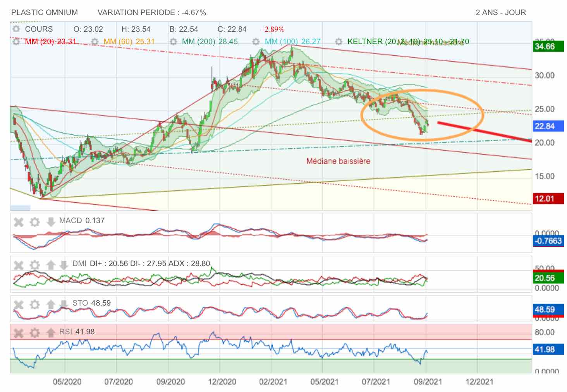This screenshot has height=392, width=567.
Task: Click the red 12.01 price tag
Action: [x=548, y=199]
